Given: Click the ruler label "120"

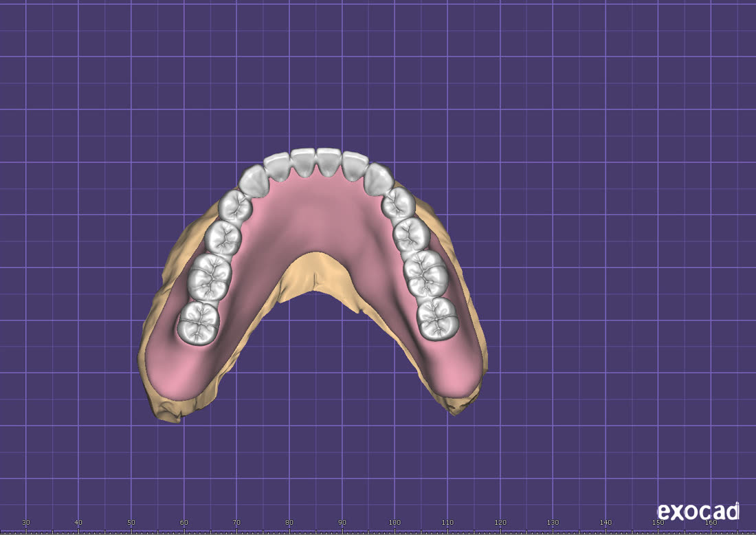Looking at the screenshot, I should (500, 523).
